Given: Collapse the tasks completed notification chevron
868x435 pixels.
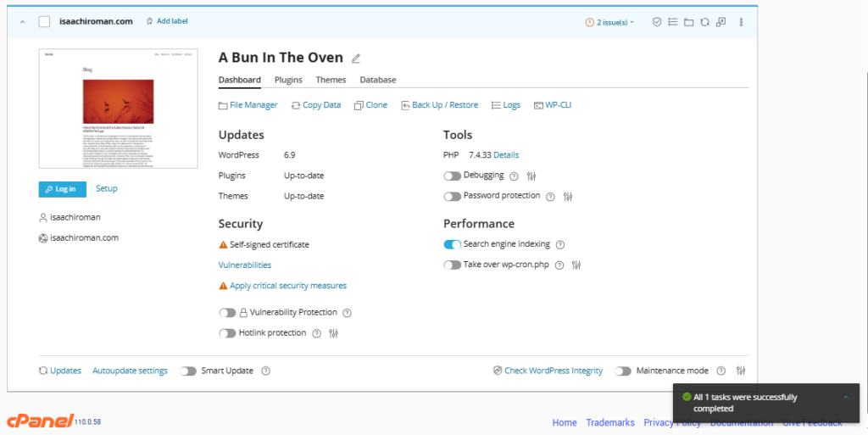Looking at the screenshot, I should click(845, 398).
